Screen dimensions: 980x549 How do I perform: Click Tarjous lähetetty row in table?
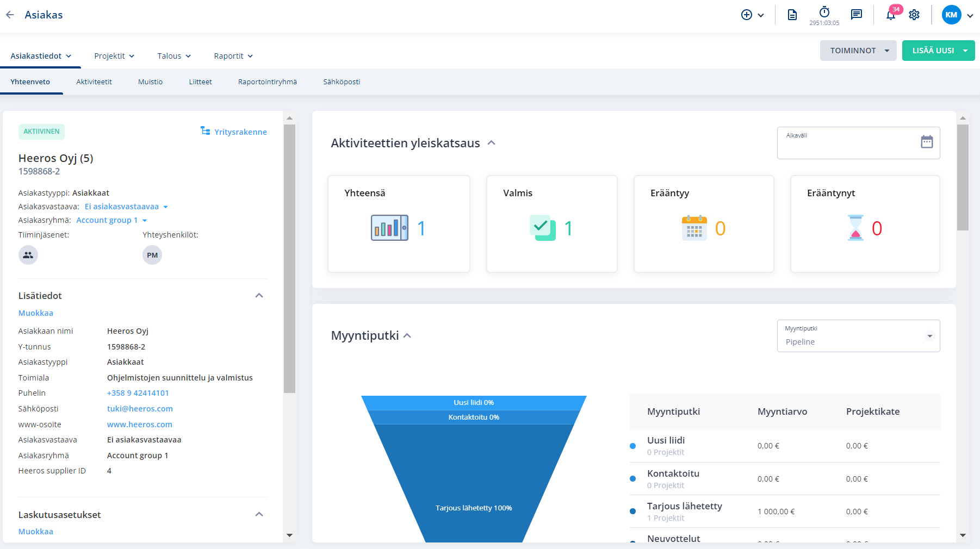click(785, 511)
